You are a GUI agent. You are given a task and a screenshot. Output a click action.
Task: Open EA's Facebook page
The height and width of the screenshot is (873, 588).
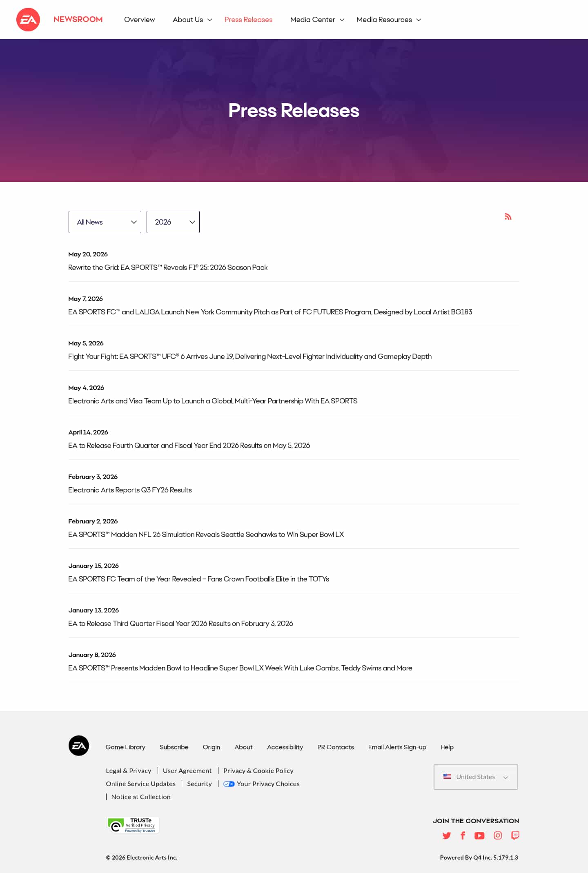pyautogui.click(x=463, y=835)
